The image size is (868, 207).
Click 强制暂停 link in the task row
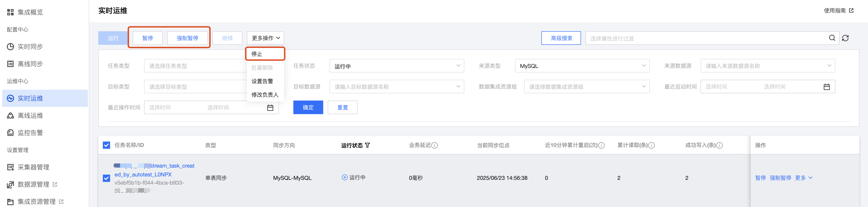780,178
